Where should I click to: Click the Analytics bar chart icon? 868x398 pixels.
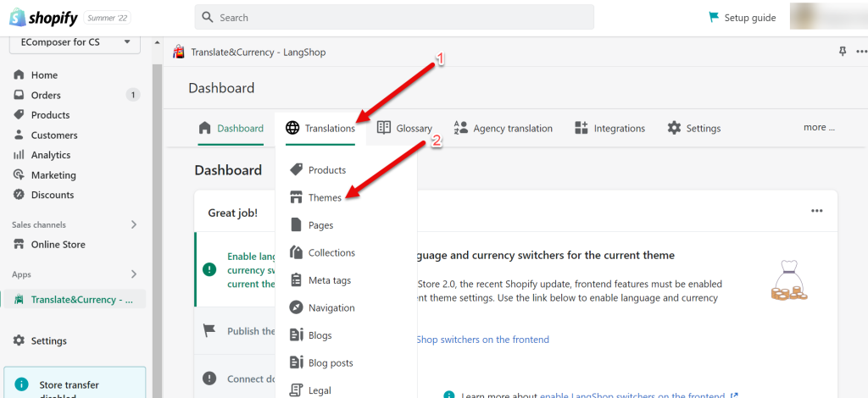(x=19, y=155)
